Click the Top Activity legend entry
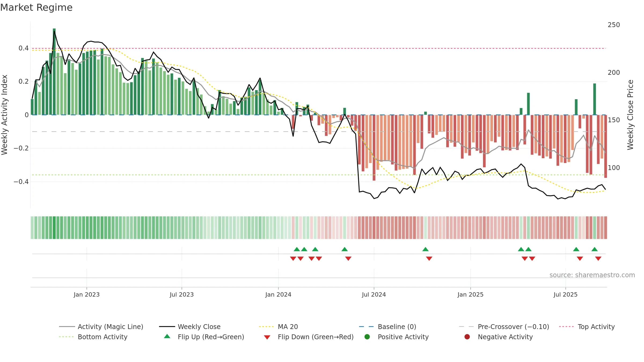Image resolution: width=644 pixels, height=362 pixels. [x=587, y=327]
